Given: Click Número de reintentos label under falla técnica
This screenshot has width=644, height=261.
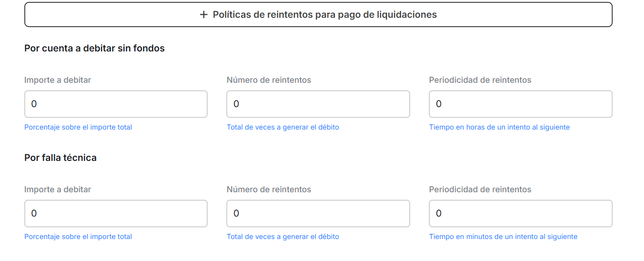Looking at the screenshot, I should click(269, 189).
